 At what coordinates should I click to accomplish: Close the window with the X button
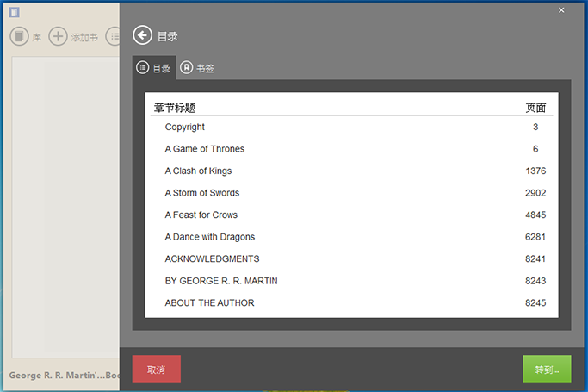561,10
